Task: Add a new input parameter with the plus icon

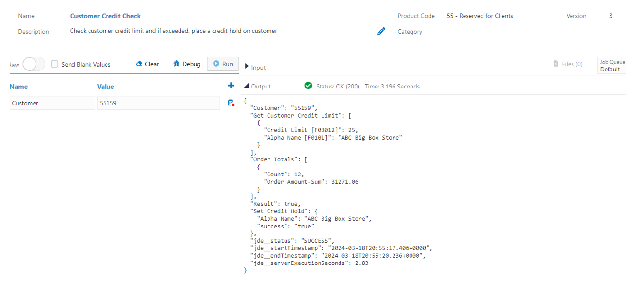Action: click(x=232, y=85)
